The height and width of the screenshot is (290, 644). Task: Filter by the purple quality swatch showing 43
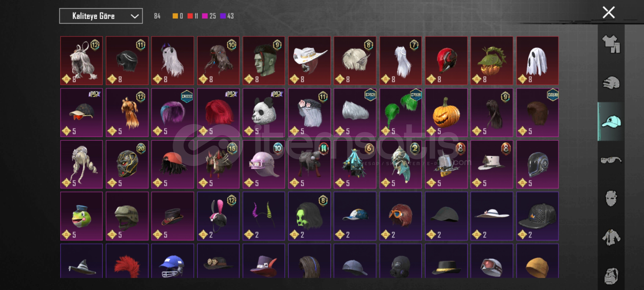pos(227,16)
